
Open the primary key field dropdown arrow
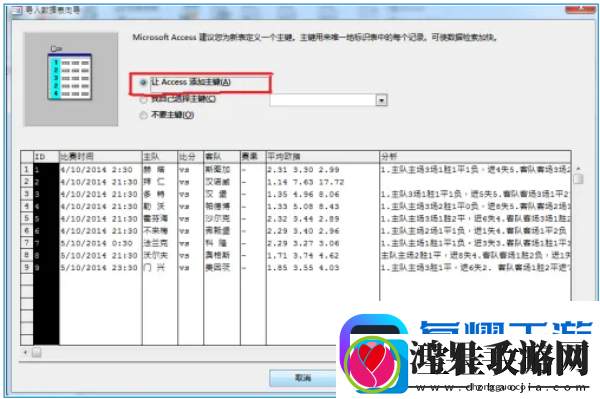pyautogui.click(x=381, y=100)
